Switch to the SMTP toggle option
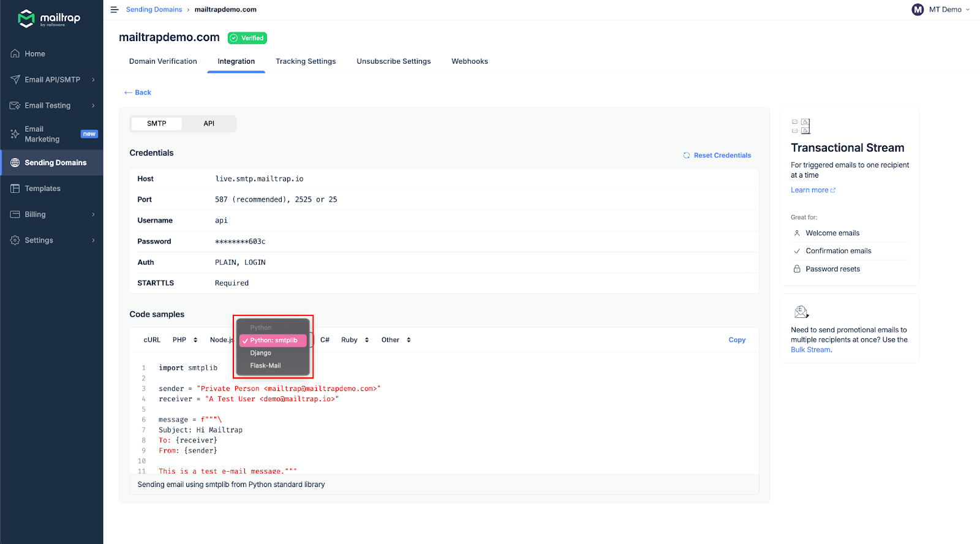 pos(157,124)
